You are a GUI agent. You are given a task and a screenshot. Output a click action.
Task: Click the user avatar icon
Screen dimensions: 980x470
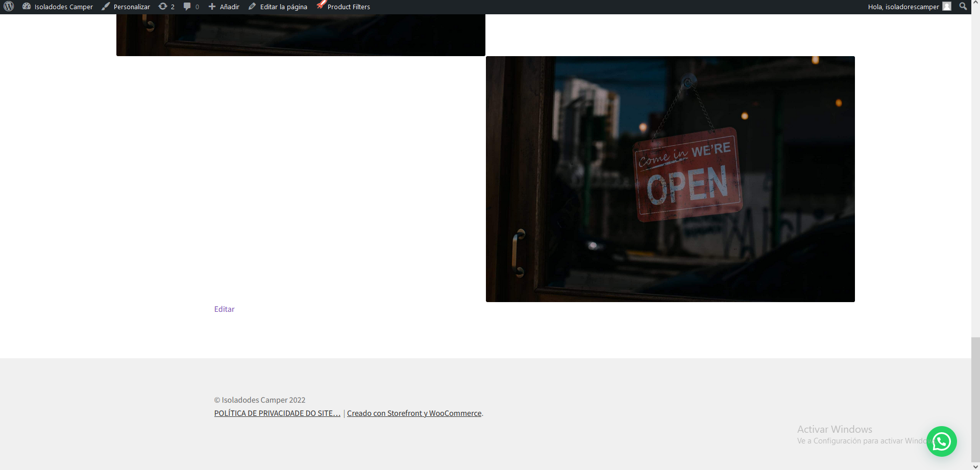pos(947,6)
